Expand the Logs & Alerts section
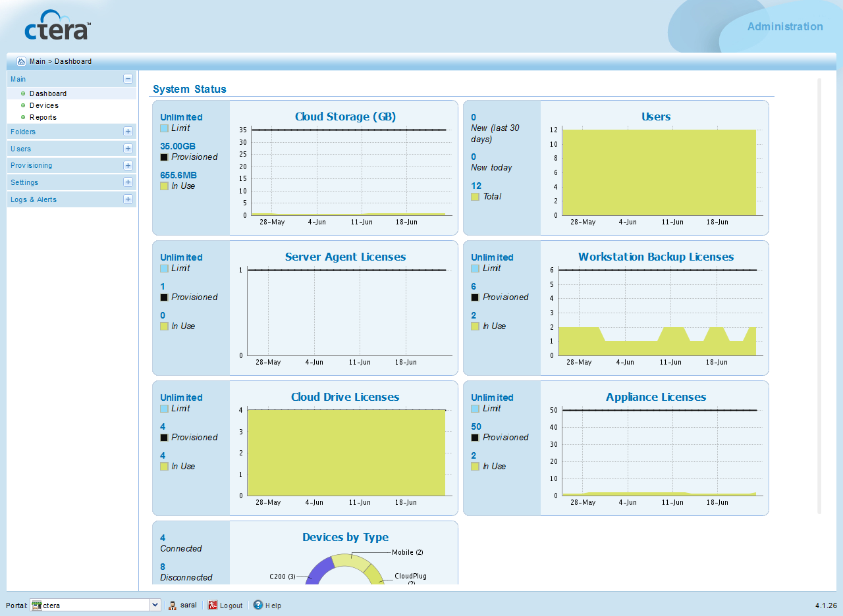 tap(128, 199)
